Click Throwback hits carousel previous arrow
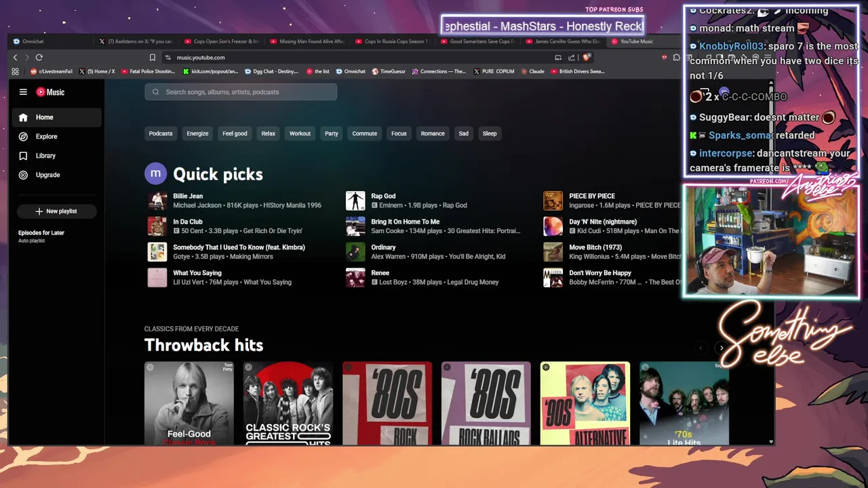Viewport: 868px width, 488px height. [x=701, y=348]
